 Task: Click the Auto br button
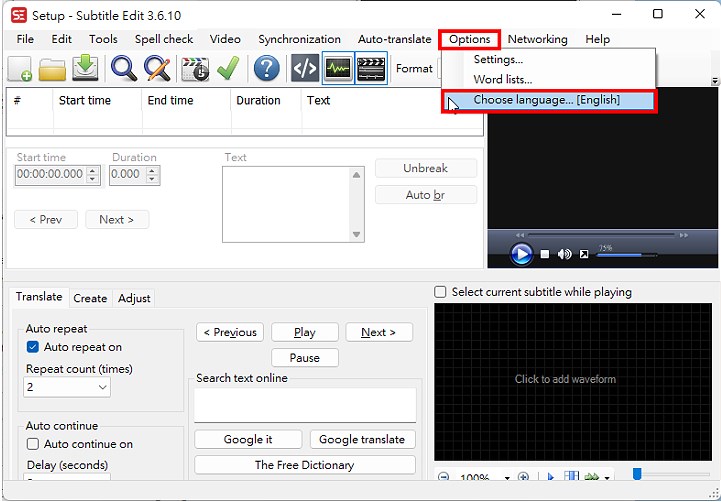coord(425,195)
